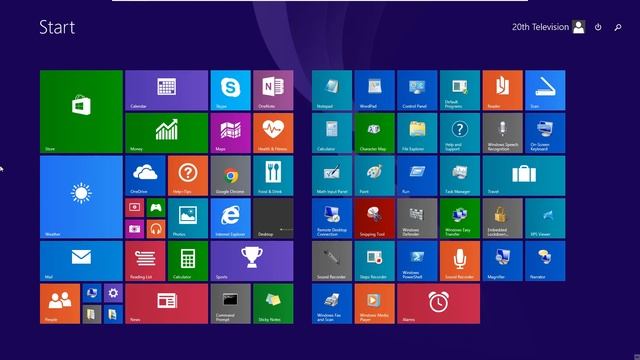Open the Narrator tile
The width and height of the screenshot is (640, 360).
point(545,261)
